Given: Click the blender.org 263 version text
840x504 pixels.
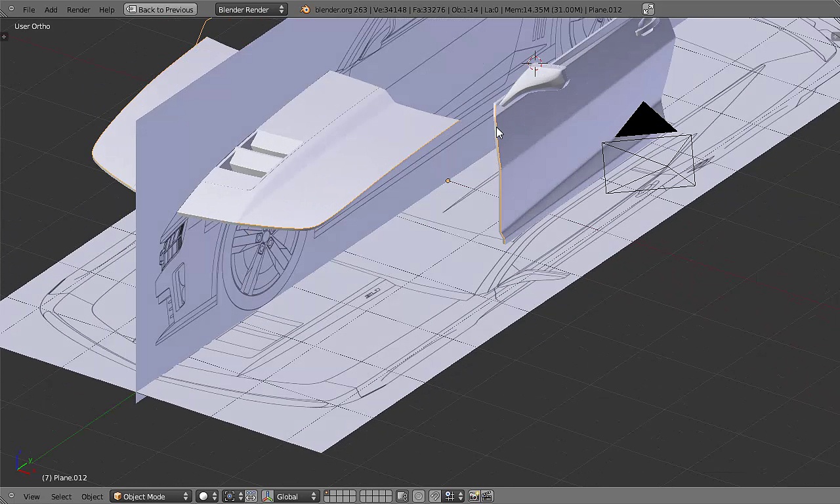Looking at the screenshot, I should 341,10.
